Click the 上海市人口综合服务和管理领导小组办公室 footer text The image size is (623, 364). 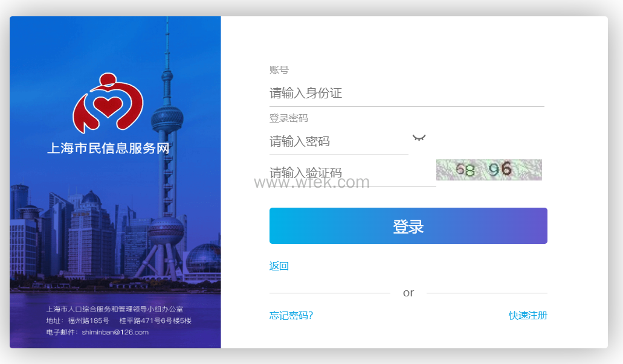click(115, 309)
